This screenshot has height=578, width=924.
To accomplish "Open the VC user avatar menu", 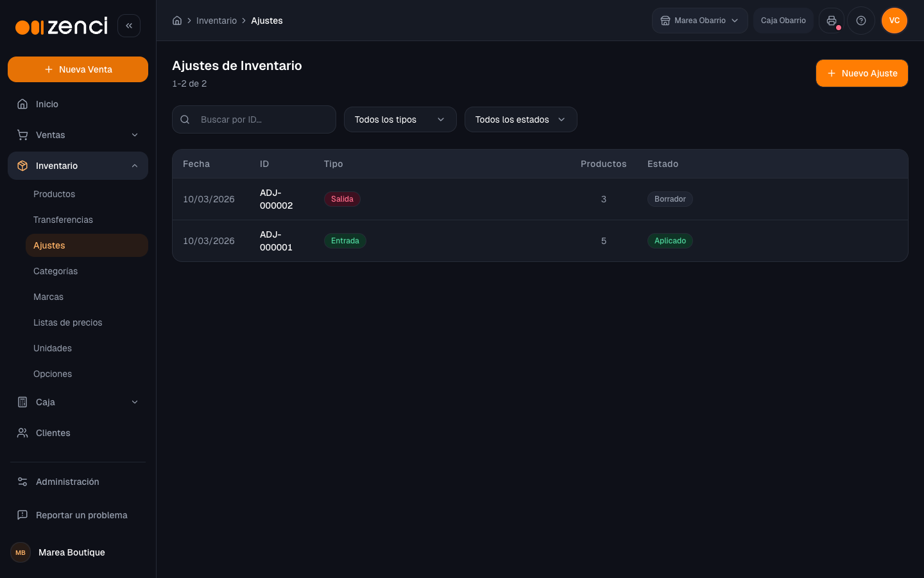I will pyautogui.click(x=894, y=21).
